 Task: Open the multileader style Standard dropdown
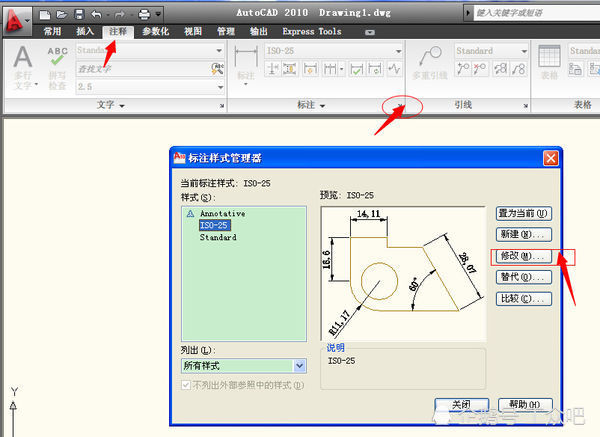coord(524,51)
